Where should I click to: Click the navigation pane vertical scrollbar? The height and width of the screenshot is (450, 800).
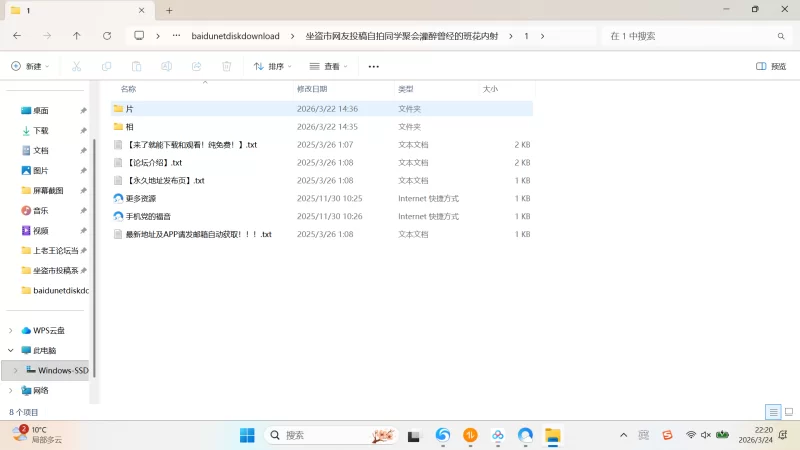pos(94,250)
